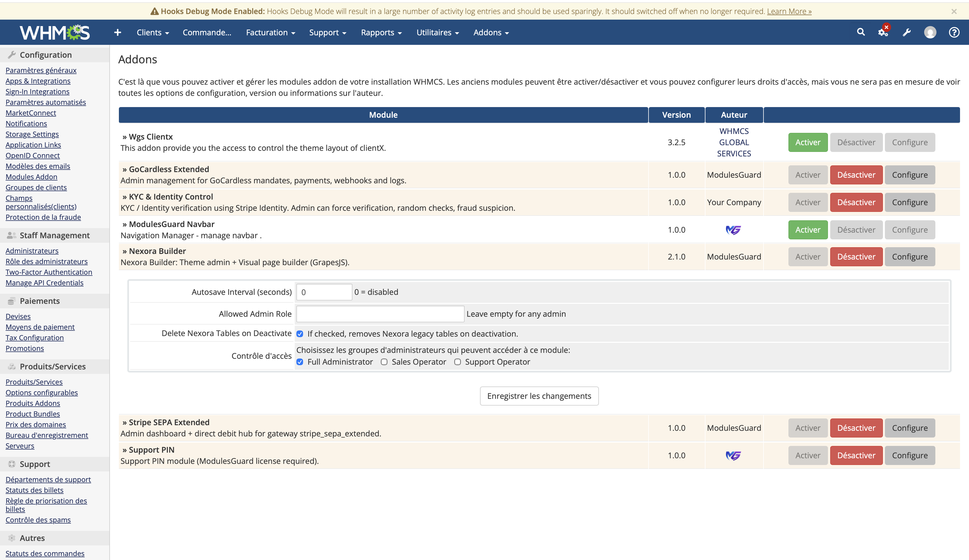This screenshot has width=969, height=560.
Task: Enable Support Operator access checkbox
Action: pyautogui.click(x=457, y=362)
